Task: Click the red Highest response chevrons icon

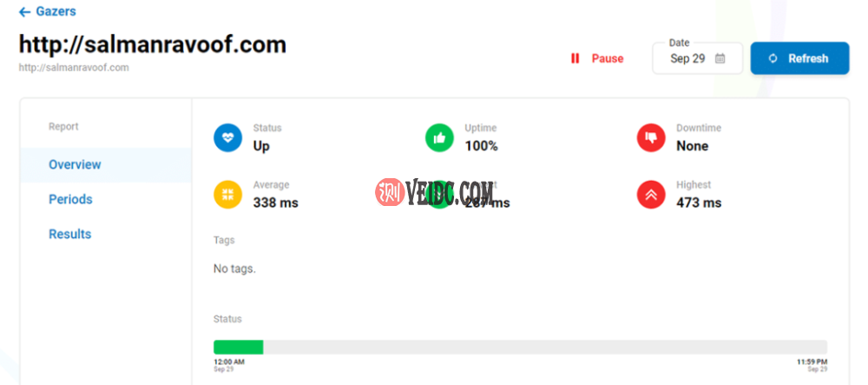Action: coord(651,195)
